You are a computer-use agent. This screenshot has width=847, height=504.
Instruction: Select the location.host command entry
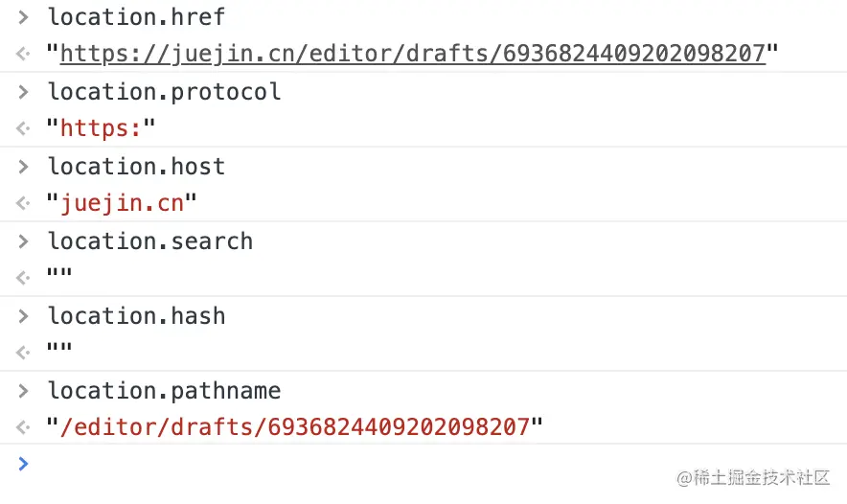[x=136, y=166]
